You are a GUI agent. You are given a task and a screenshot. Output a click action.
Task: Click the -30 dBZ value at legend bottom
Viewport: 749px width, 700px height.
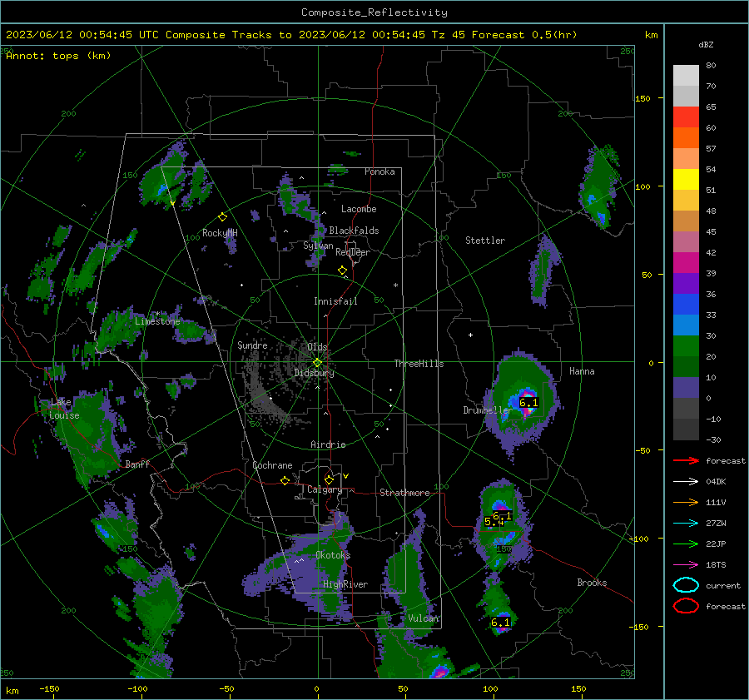(x=713, y=439)
